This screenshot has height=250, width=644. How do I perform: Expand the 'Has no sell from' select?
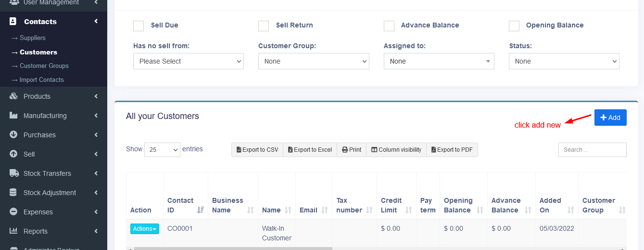point(189,61)
